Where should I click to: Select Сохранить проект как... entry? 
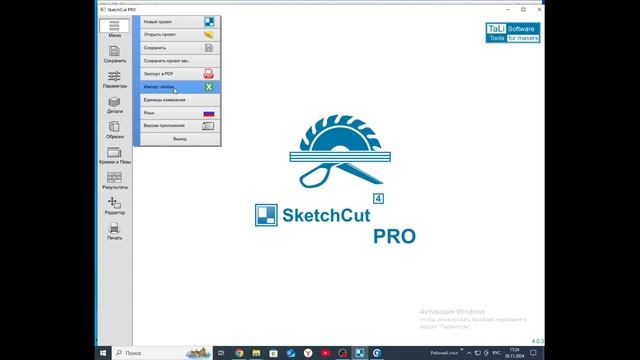click(x=180, y=61)
